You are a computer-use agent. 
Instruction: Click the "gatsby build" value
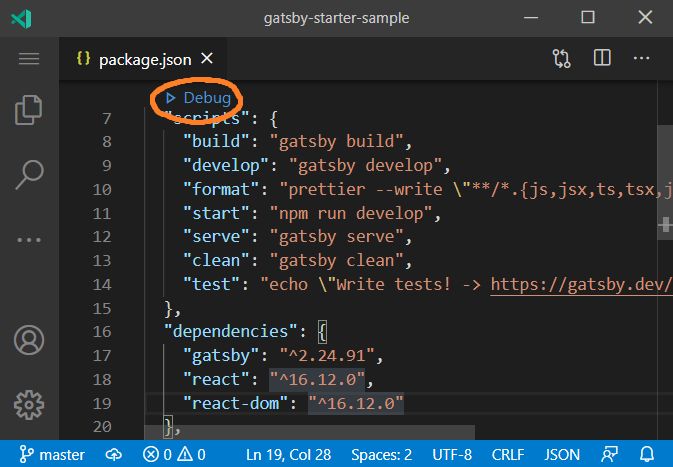pos(336,141)
